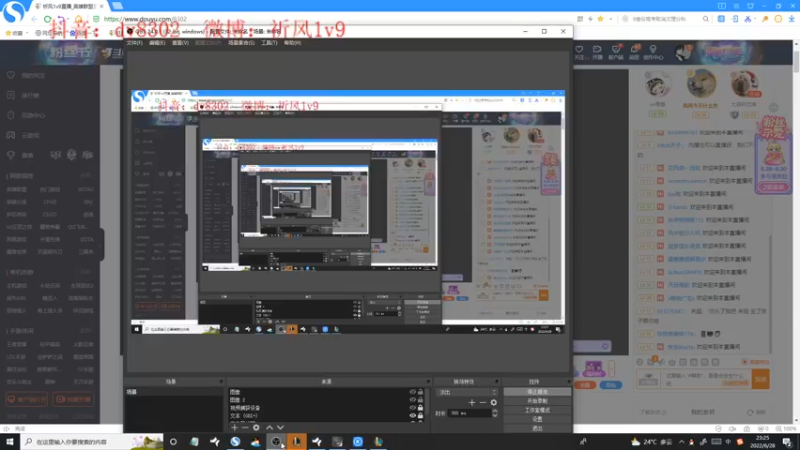This screenshot has width=800, height=450.
Task: Undock the sources panel via its header icon
Action: tap(428, 382)
